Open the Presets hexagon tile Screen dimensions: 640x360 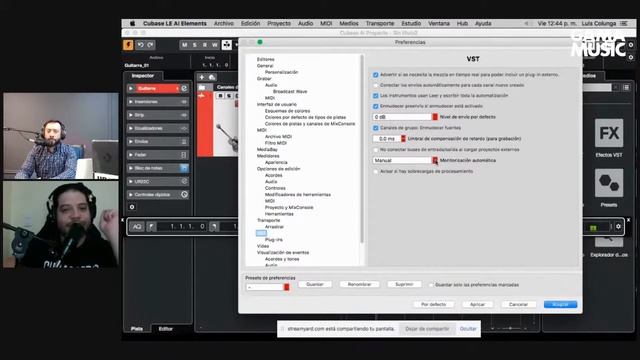pyautogui.click(x=609, y=183)
